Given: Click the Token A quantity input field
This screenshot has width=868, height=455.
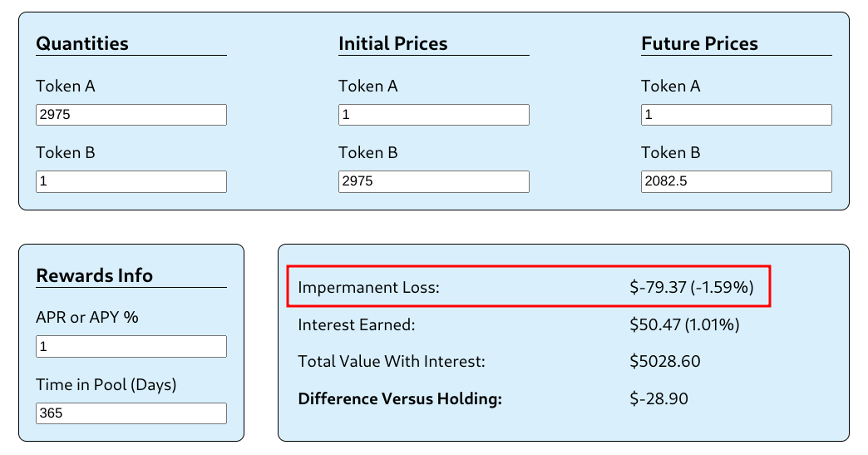Looking at the screenshot, I should click(131, 115).
